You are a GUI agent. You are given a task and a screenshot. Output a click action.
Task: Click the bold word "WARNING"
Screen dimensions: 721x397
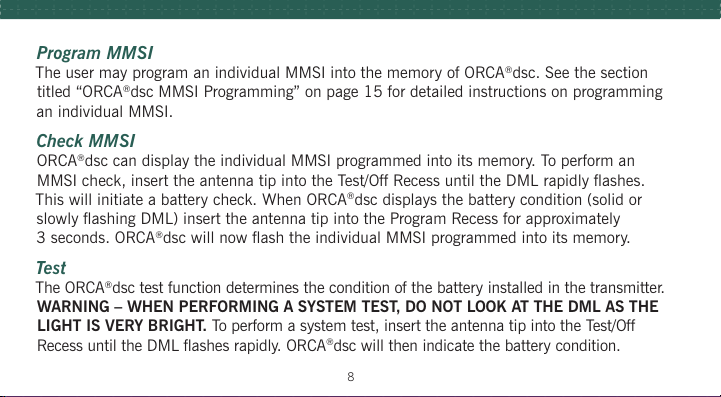click(x=73, y=306)
